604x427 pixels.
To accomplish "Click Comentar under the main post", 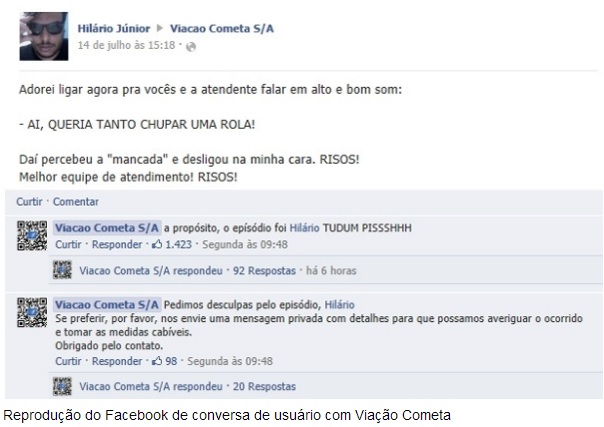I will (x=76, y=202).
